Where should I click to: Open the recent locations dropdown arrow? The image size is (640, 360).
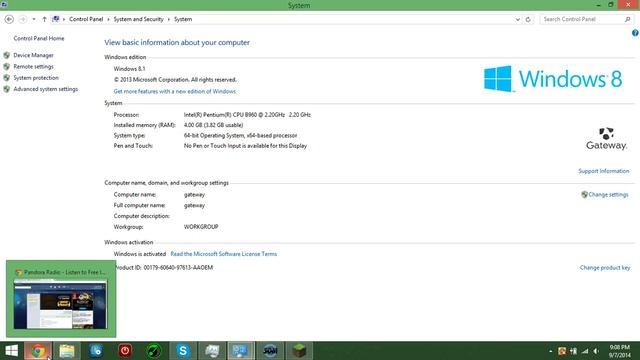[x=33, y=19]
